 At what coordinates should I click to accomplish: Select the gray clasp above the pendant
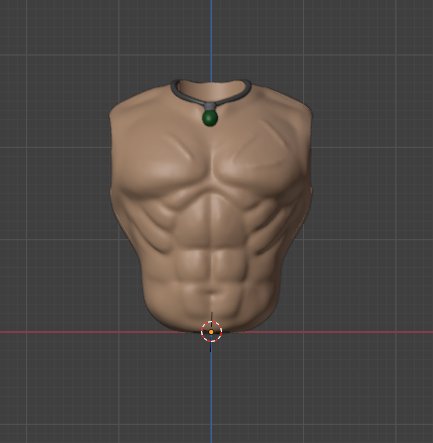210,107
